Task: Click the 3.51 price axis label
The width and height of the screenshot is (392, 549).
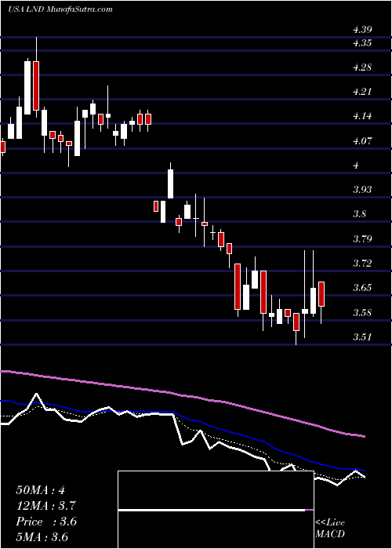Action: [x=362, y=337]
